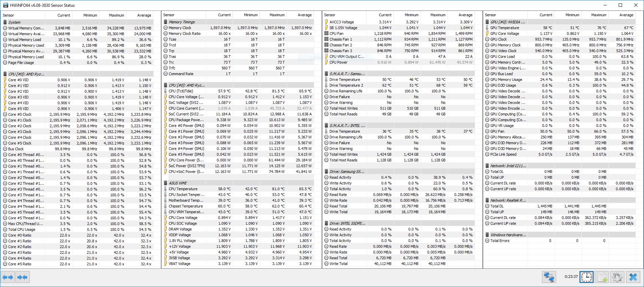This screenshot has width=644, height=287.
Task: Start logging with the sheet plus icon
Action: [602, 277]
